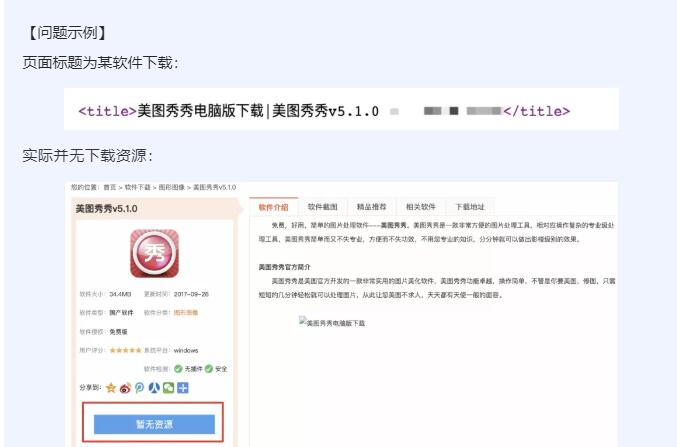Click the five-star user rating
This screenshot has height=447, width=677.
pos(125,350)
